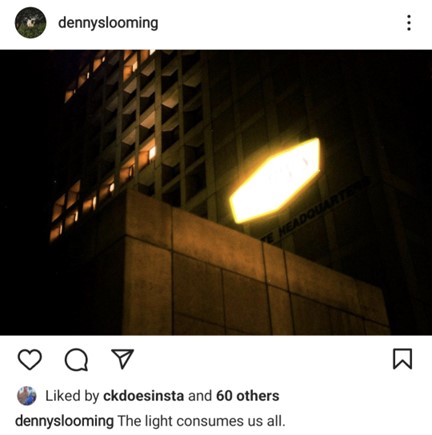432x435 pixels.
Task: Open the three-dot more options menu
Action: point(409,23)
